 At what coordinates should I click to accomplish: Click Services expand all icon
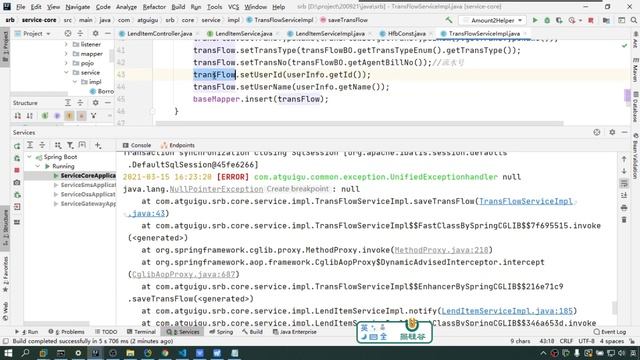(x=30, y=145)
